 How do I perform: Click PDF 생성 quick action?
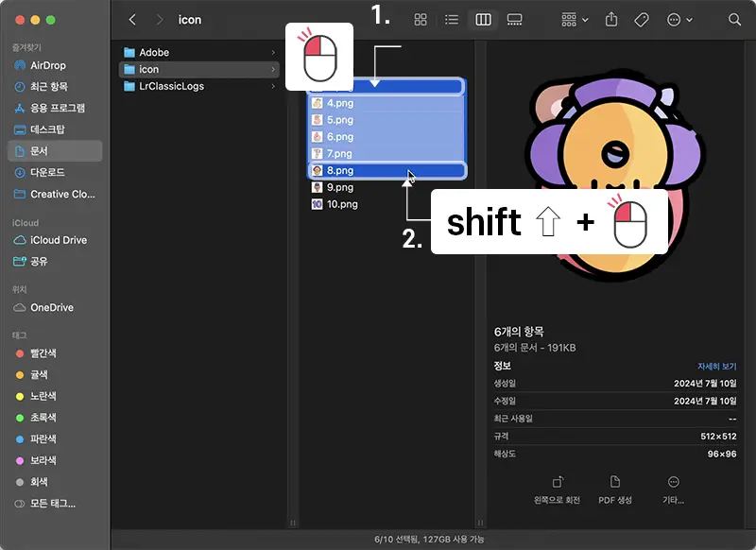coord(615,481)
